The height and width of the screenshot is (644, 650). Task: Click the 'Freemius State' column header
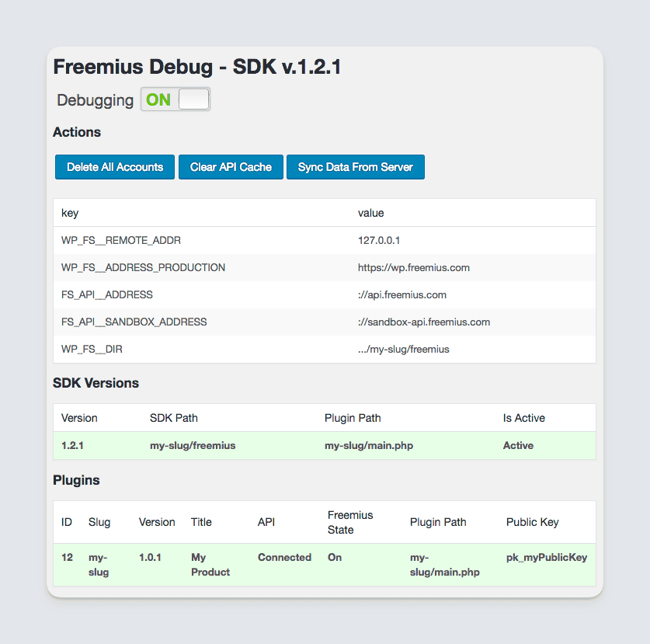click(x=350, y=523)
